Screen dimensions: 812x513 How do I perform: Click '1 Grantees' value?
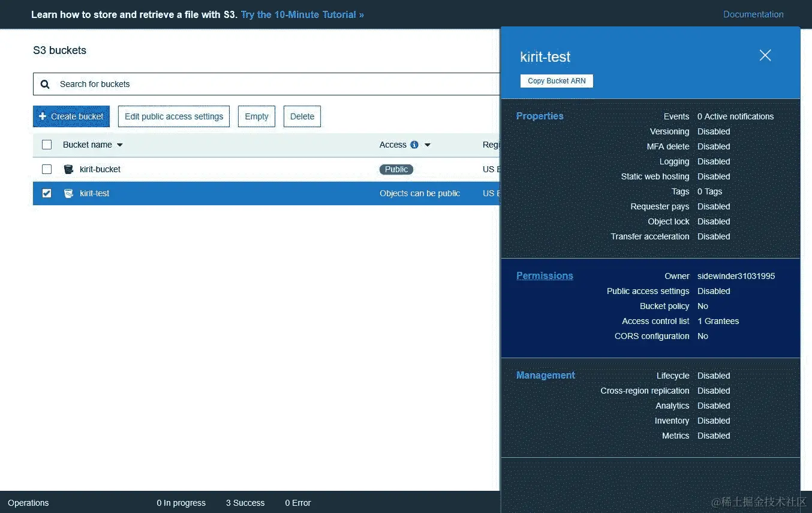(x=718, y=321)
